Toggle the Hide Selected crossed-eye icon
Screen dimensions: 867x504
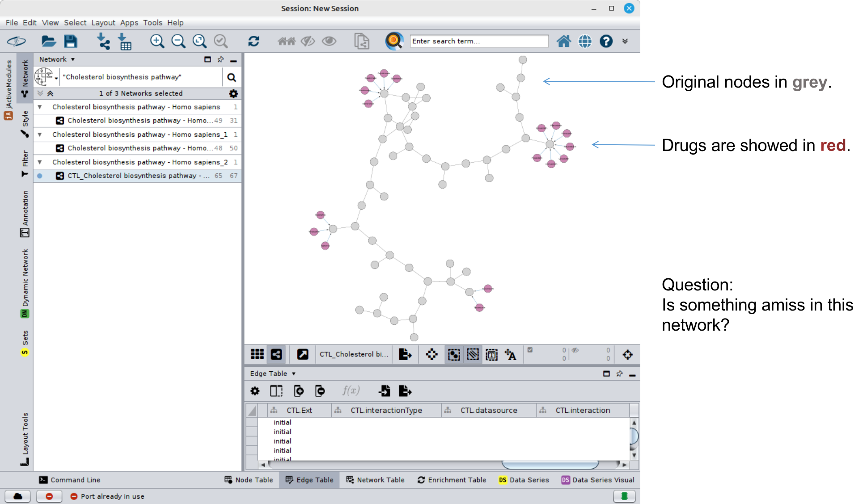pos(308,41)
